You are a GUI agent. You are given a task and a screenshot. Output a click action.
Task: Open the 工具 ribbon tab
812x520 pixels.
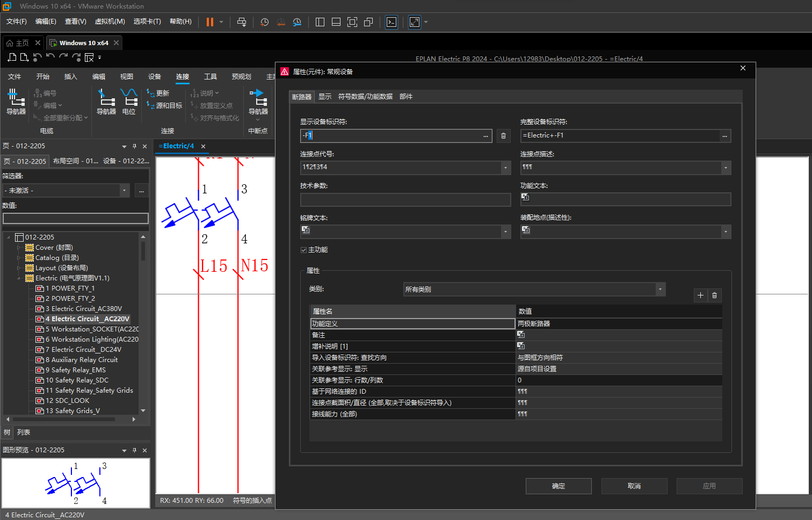pos(211,77)
